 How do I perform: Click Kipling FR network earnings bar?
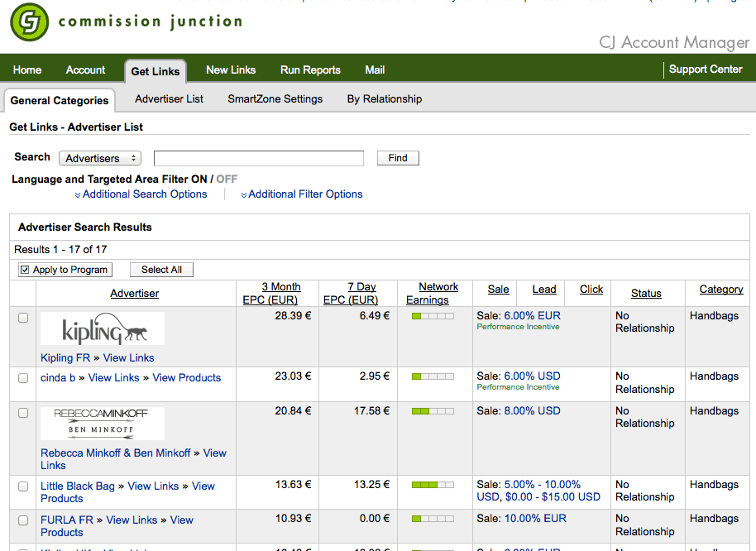coord(433,316)
